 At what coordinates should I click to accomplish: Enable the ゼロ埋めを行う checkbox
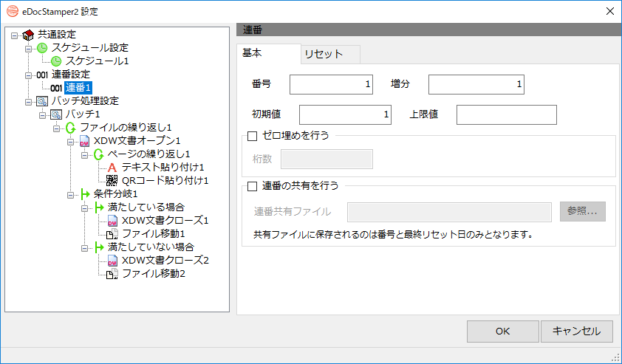[x=253, y=136]
